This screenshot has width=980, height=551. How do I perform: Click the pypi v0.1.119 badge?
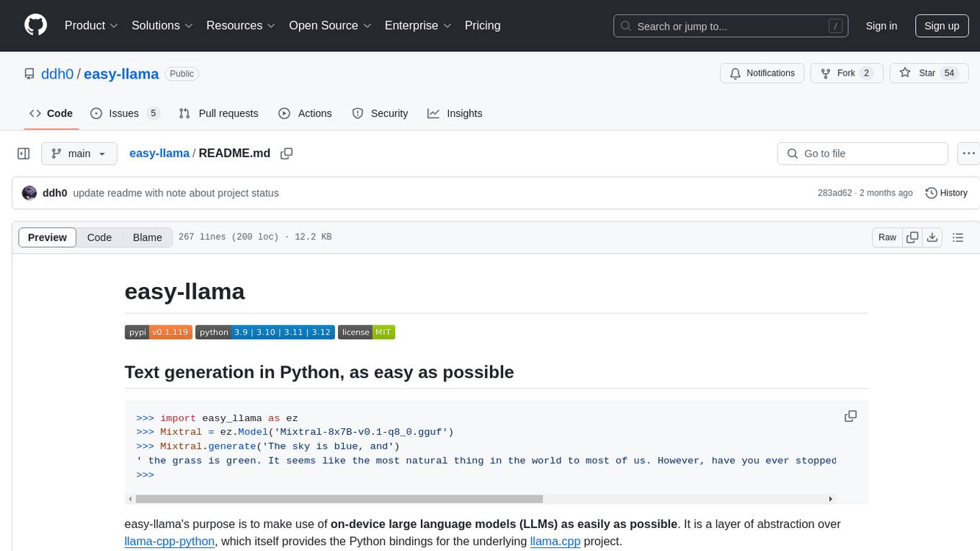(159, 332)
